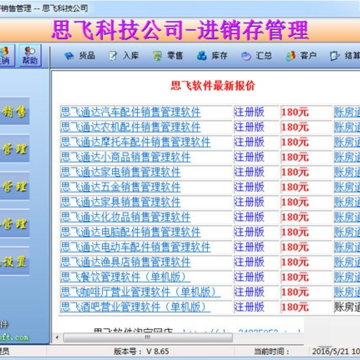Viewport: 360px width, 360px height.
Task: Click the 版本号: V 8.65 status entry
Action: pos(141,351)
